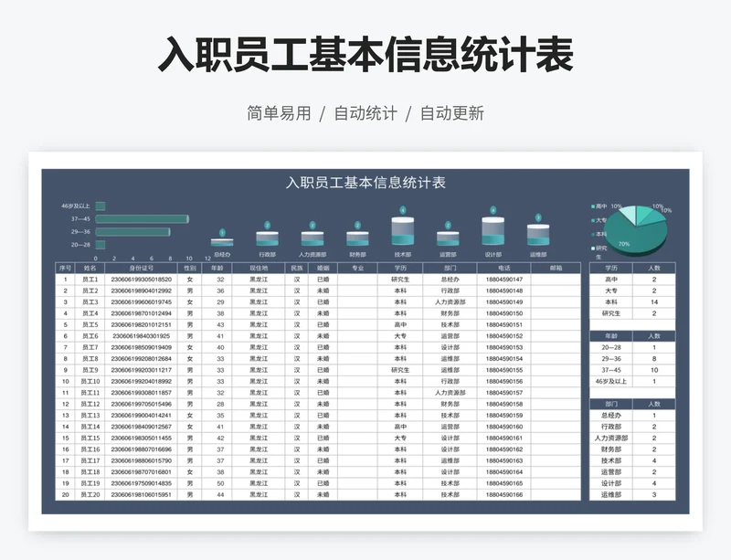Click the empty 邮箱 cell in 员工1's row
Viewport: 731px width, 560px height.
(556, 280)
